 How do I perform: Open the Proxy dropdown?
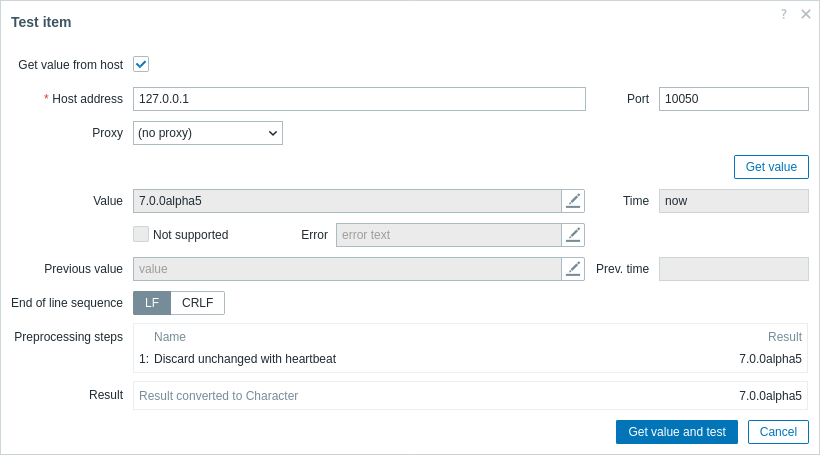[208, 133]
